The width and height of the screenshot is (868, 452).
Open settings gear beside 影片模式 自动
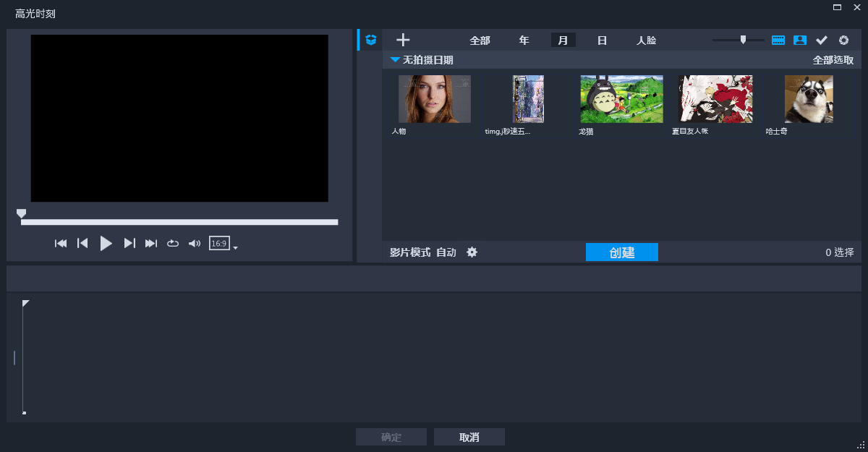coord(472,252)
